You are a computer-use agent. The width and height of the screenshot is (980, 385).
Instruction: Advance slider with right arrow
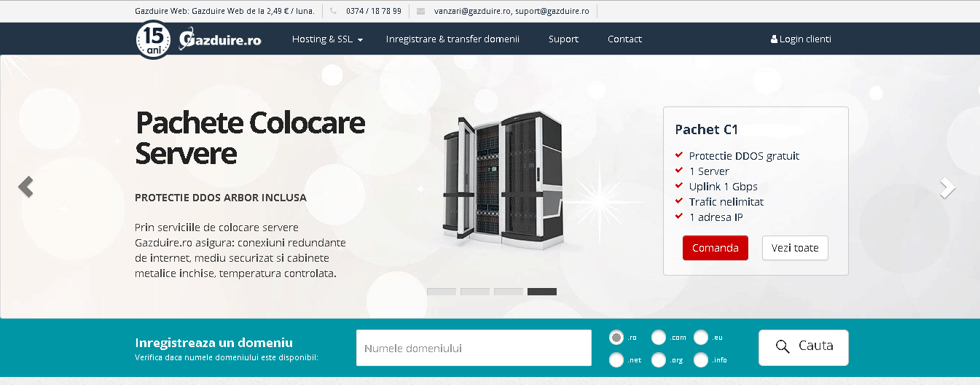coord(947,187)
